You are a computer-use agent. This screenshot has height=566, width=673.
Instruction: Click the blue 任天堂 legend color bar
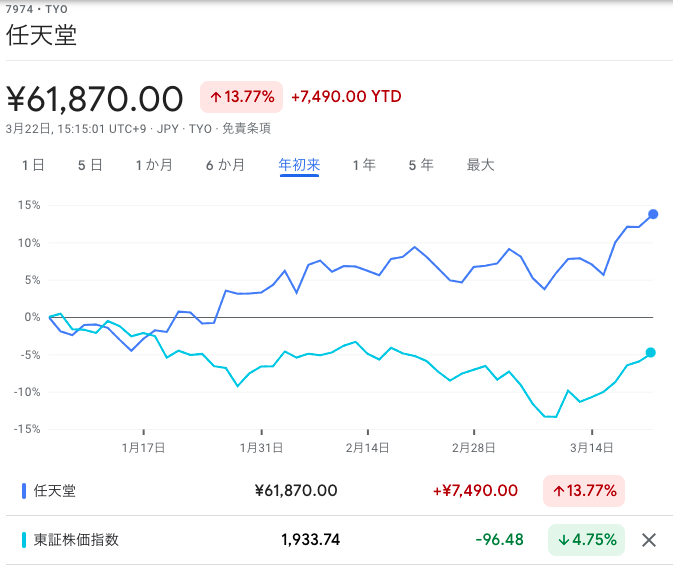pos(24,491)
